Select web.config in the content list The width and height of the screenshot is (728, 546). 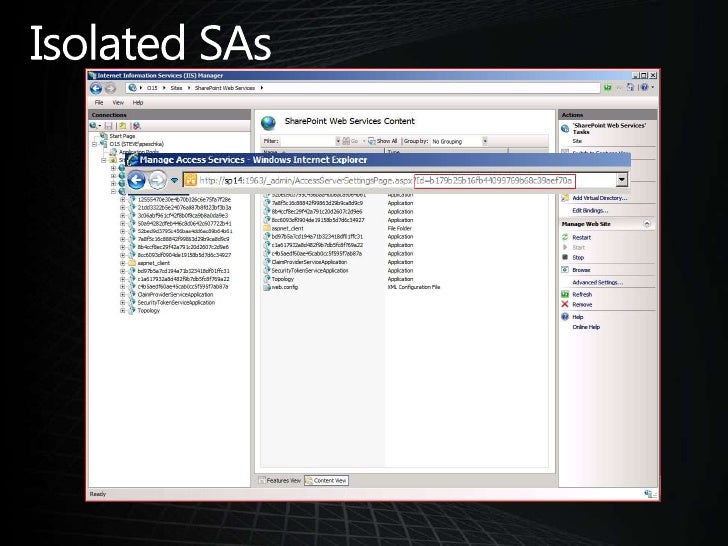[x=285, y=286]
